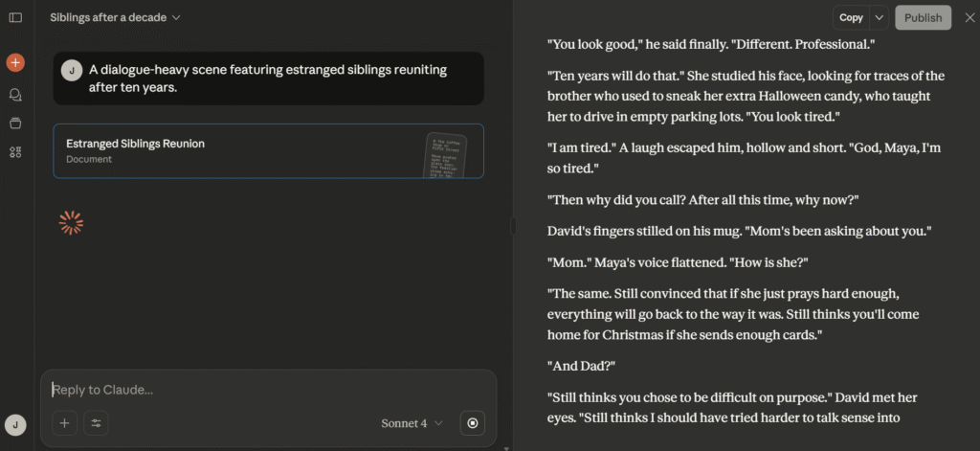The width and height of the screenshot is (980, 451).
Task: Click the panel divider drag handle
Action: tap(513, 226)
